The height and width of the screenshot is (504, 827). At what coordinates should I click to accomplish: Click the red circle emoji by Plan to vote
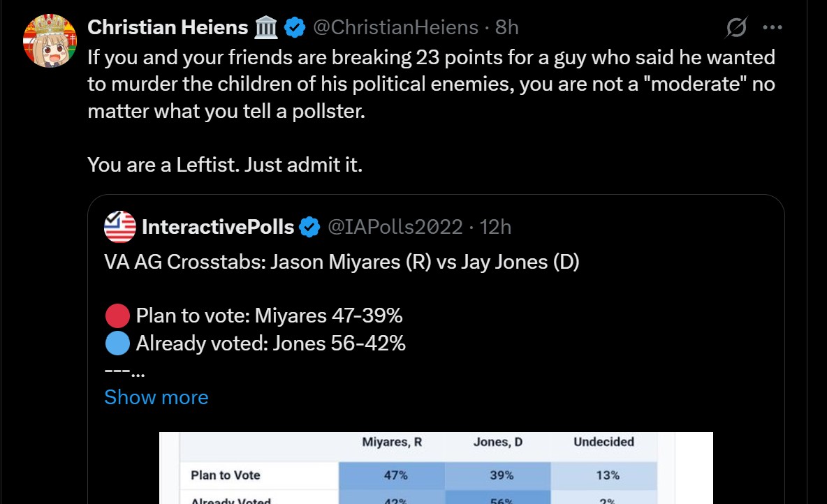tap(117, 316)
